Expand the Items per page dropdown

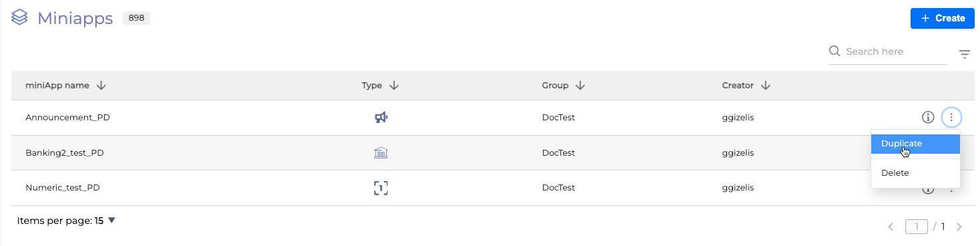[x=111, y=221]
